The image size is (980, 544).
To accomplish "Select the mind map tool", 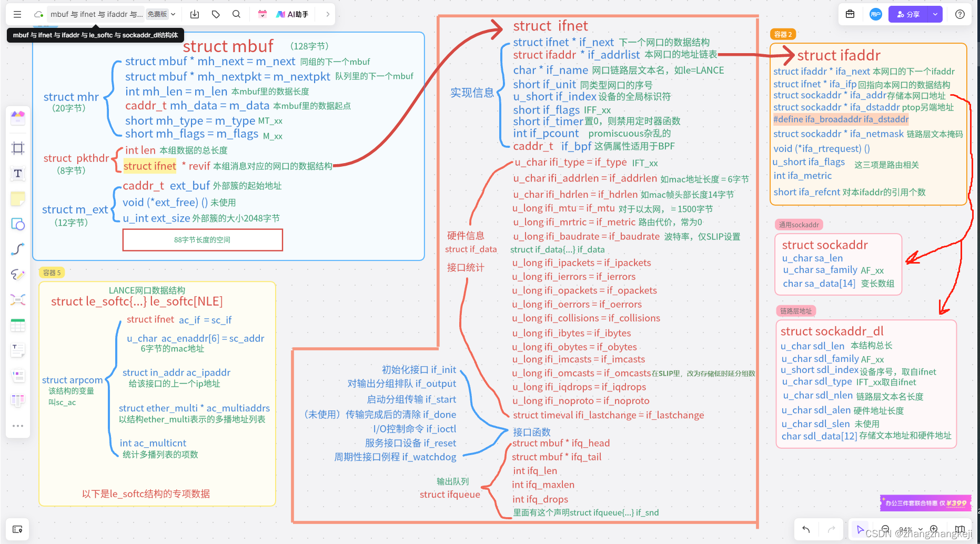I will point(18,300).
